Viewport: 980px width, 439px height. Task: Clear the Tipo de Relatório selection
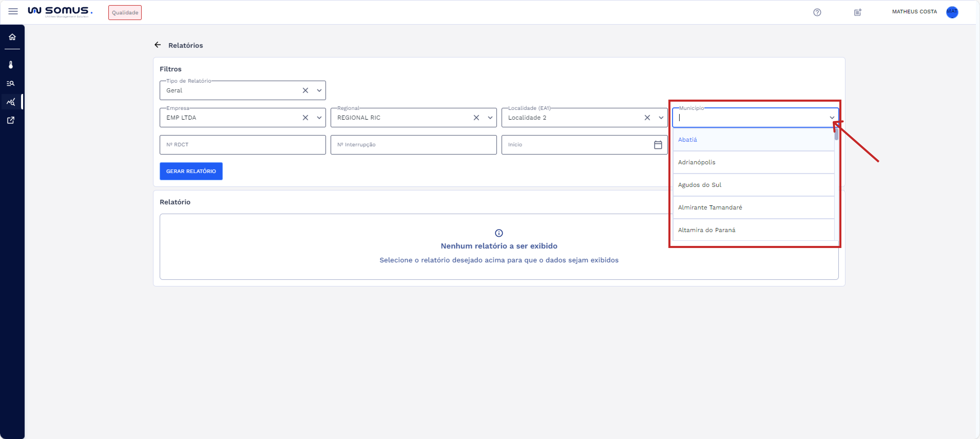tap(305, 91)
